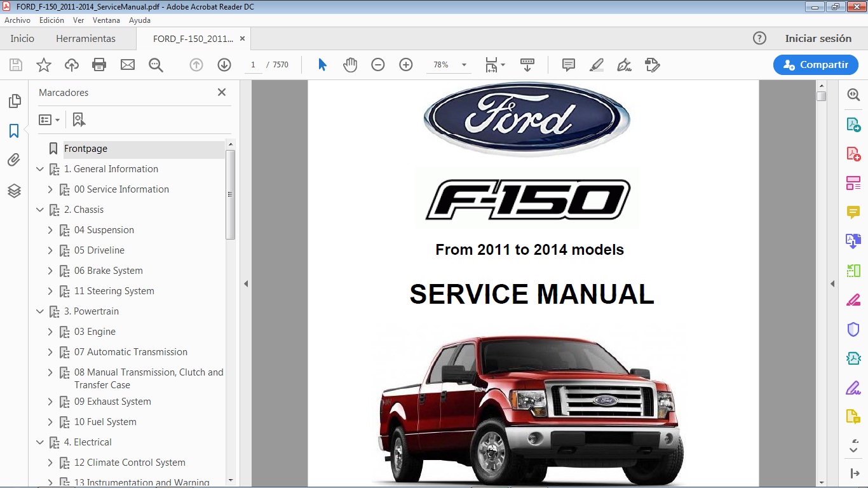868x488 pixels.
Task: Print the service manual
Action: (x=100, y=64)
